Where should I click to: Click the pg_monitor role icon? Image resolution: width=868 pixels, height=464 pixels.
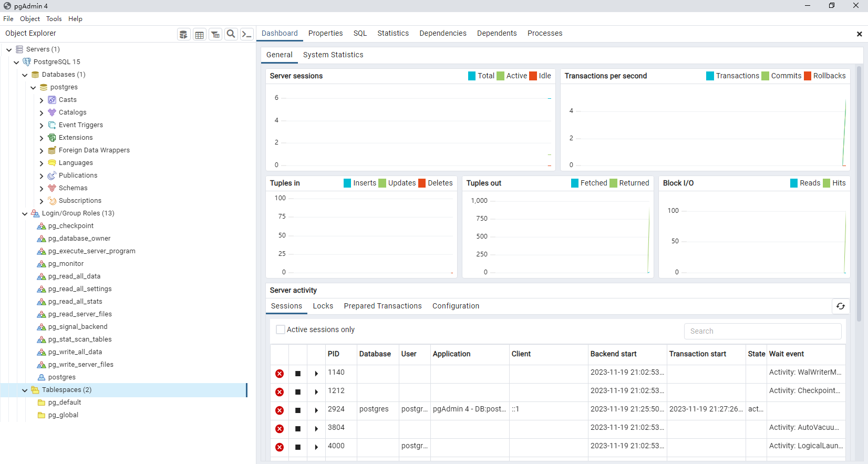pos(42,264)
